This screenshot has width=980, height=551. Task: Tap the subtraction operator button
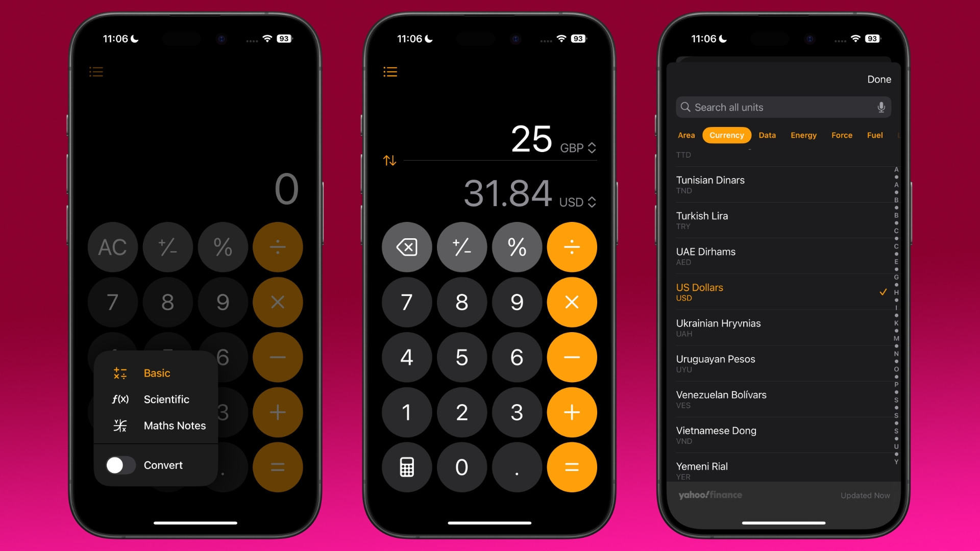[x=571, y=357]
